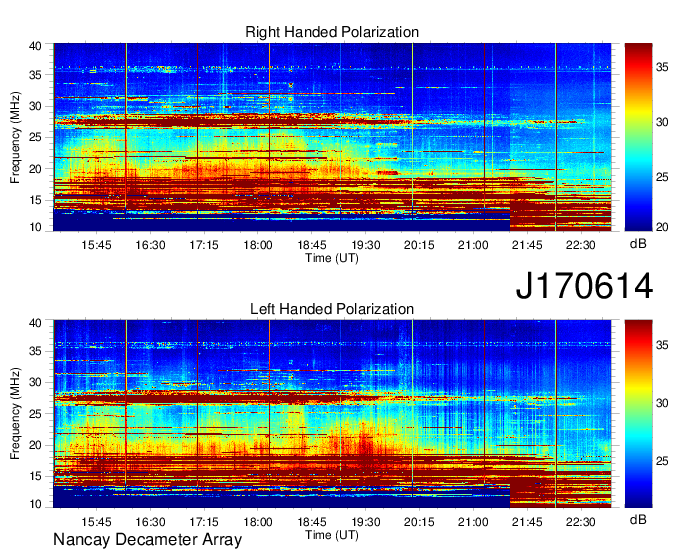This screenshot has height=552, width=680.
Task: Click the 35 MHz frequency tick on the Right Handed plot
Action: pyautogui.click(x=35, y=75)
